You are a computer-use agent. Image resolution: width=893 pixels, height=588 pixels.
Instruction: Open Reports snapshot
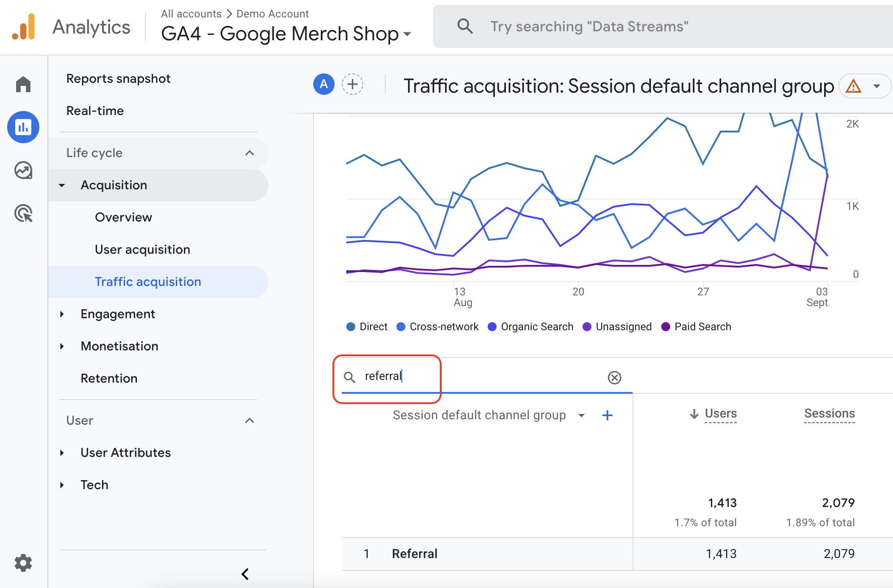(x=118, y=79)
